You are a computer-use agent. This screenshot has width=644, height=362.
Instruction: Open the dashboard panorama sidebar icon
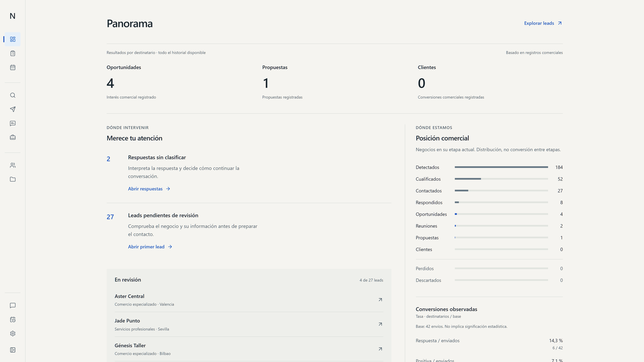(x=13, y=39)
